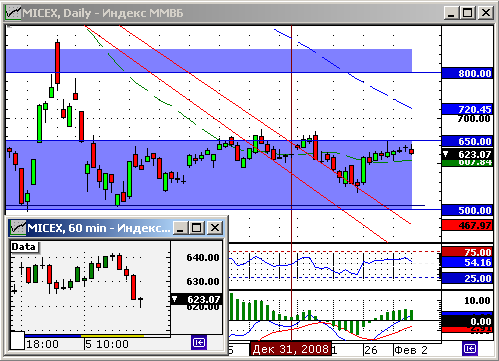Select the 25.00 oversold indicator label
Screen dimensions: 499x361
(467, 278)
